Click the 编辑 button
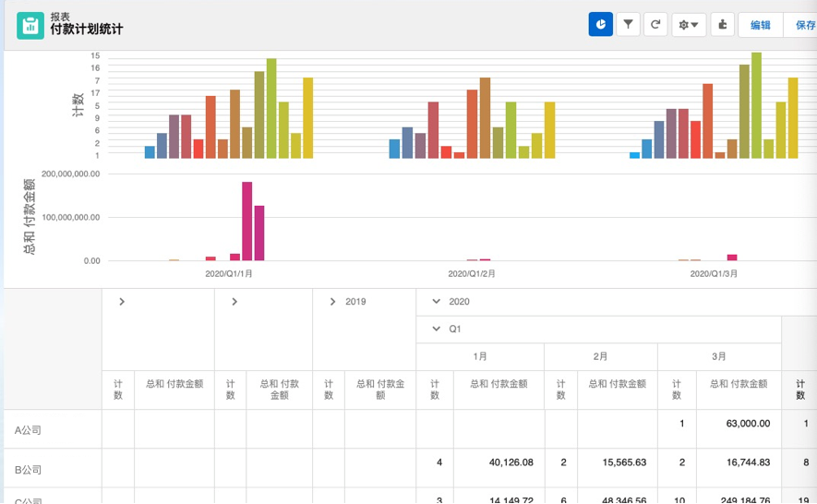 pos(760,25)
